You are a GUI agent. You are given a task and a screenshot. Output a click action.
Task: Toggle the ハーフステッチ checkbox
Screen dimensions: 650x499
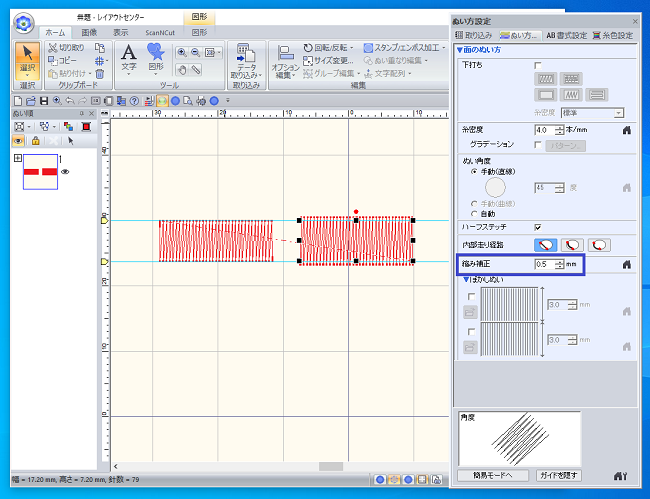coord(538,227)
